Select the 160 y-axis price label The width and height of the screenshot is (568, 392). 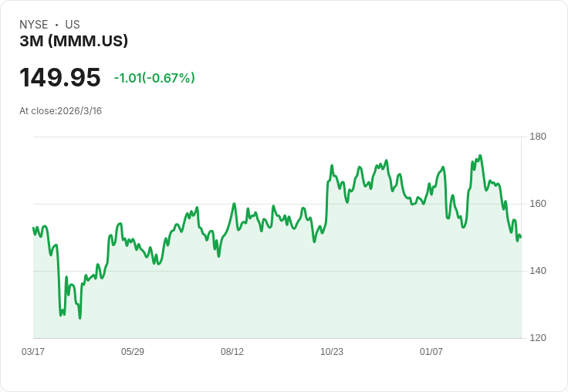(538, 204)
